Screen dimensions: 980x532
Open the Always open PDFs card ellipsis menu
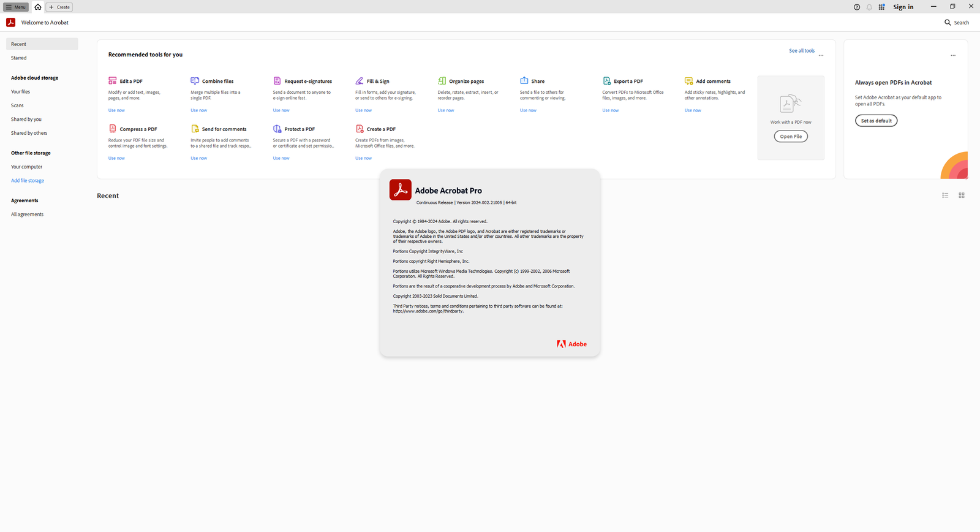[x=953, y=55]
